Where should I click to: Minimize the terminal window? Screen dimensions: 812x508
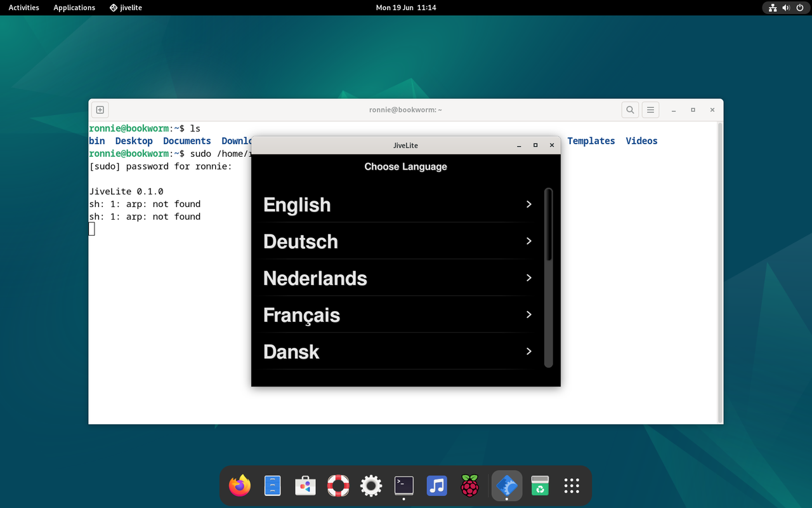(674, 110)
